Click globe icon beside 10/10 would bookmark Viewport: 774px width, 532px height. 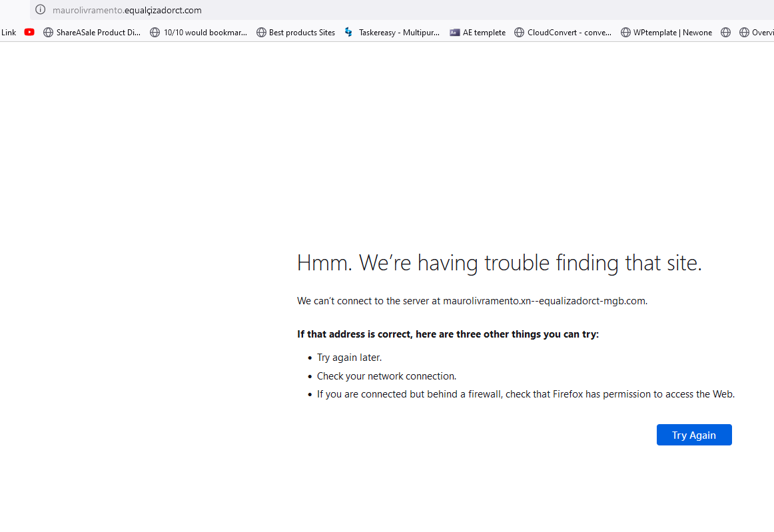pyautogui.click(x=155, y=33)
